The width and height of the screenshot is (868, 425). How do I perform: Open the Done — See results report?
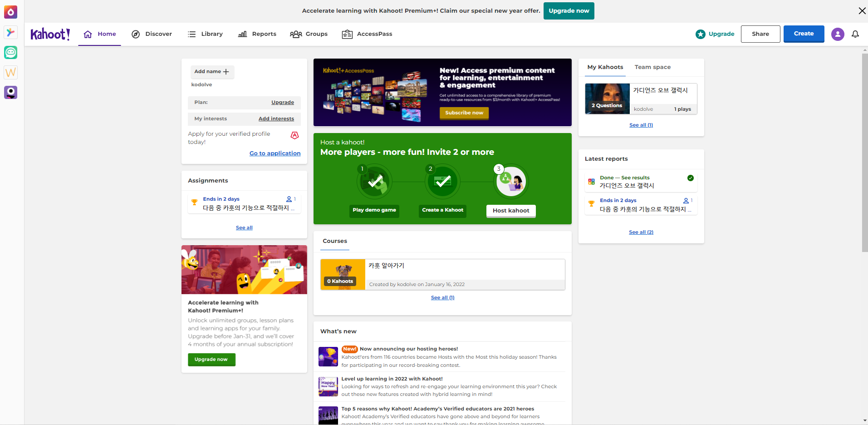tap(641, 182)
